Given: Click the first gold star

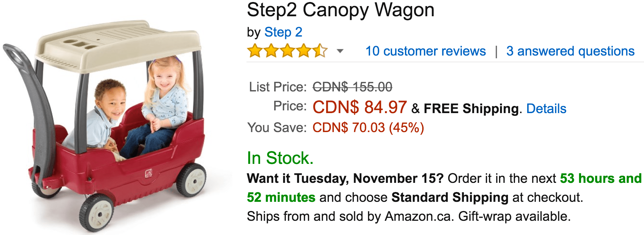Looking at the screenshot, I should [x=255, y=51].
